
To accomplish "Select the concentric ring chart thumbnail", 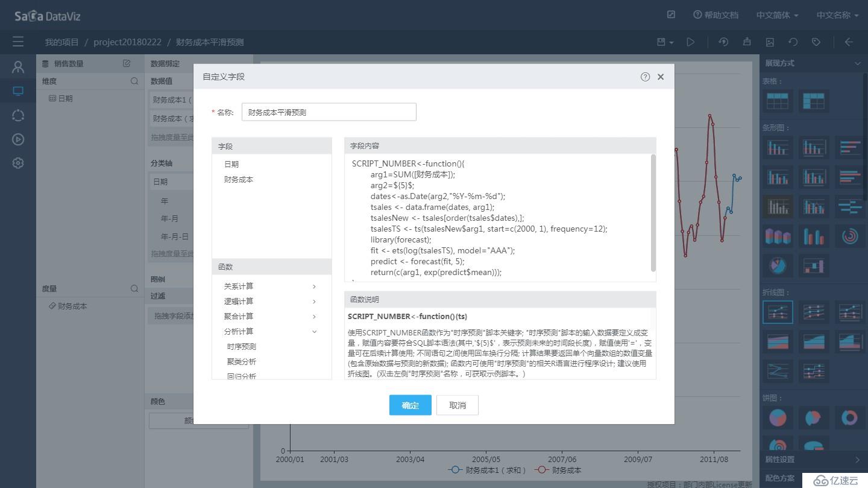I will [x=850, y=236].
